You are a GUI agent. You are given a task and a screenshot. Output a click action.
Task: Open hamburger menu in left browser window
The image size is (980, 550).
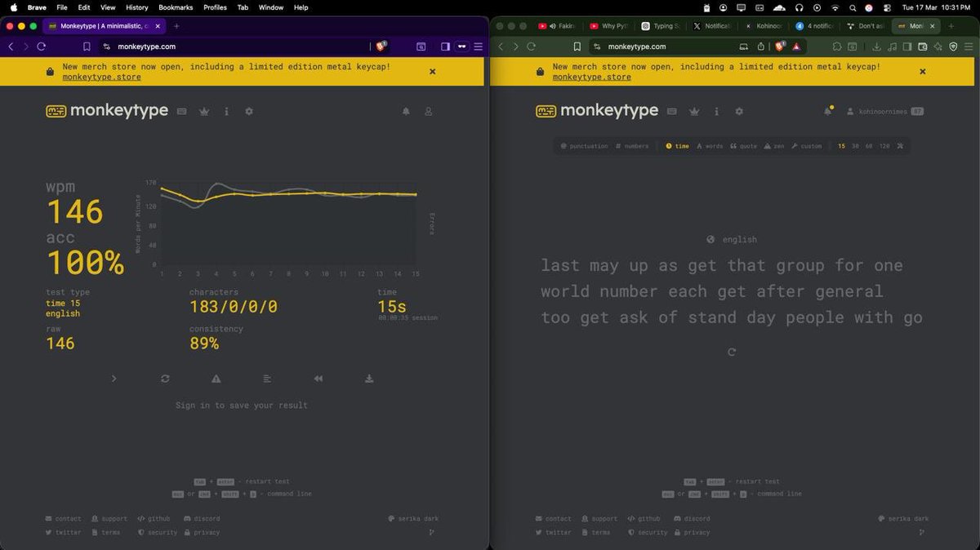[x=479, y=47]
